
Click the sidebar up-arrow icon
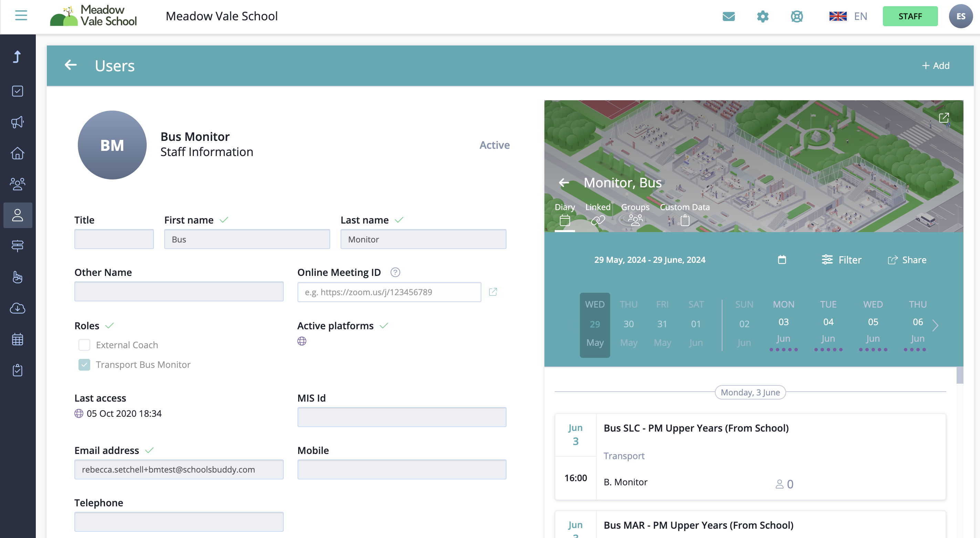(x=17, y=57)
